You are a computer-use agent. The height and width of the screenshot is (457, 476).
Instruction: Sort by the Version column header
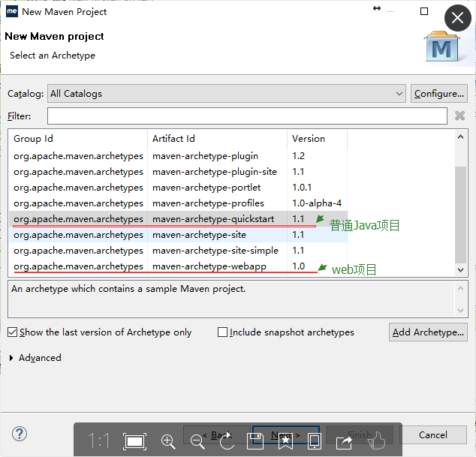[317, 139]
